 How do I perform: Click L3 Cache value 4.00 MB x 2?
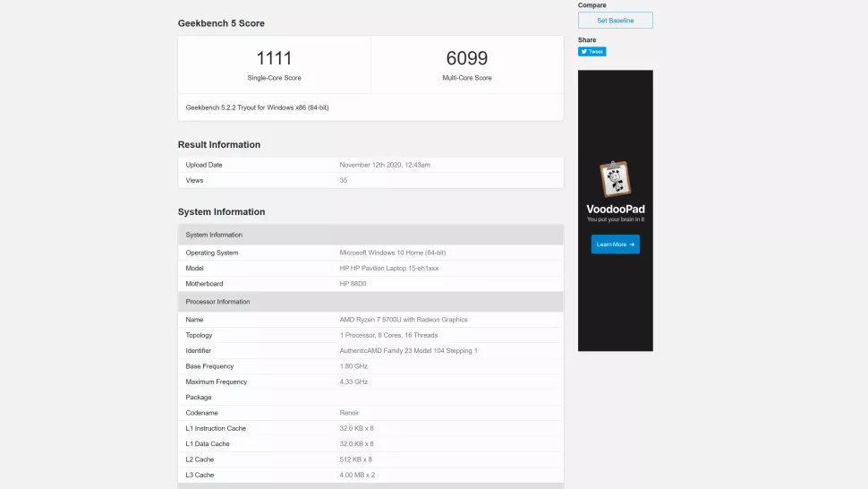[357, 475]
